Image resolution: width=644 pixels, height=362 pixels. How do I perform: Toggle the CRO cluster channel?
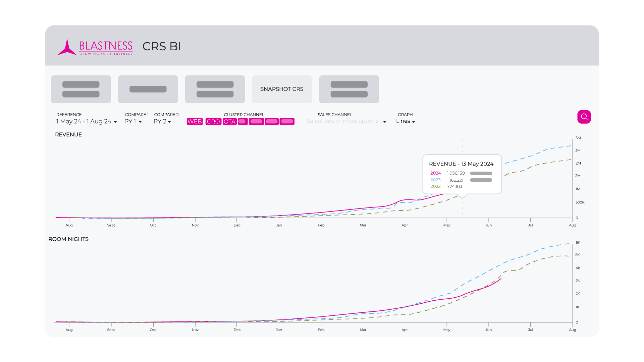pyautogui.click(x=213, y=121)
